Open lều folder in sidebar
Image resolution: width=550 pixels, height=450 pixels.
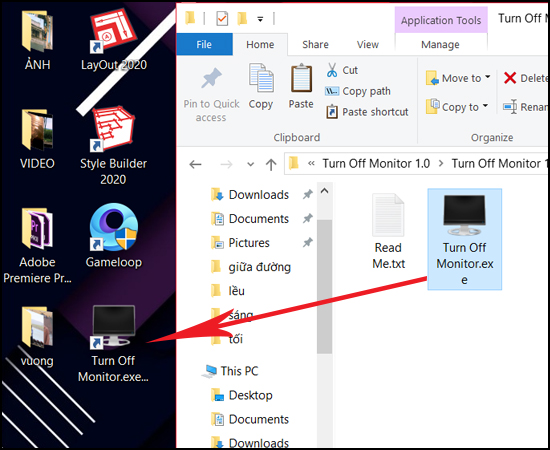tap(228, 291)
